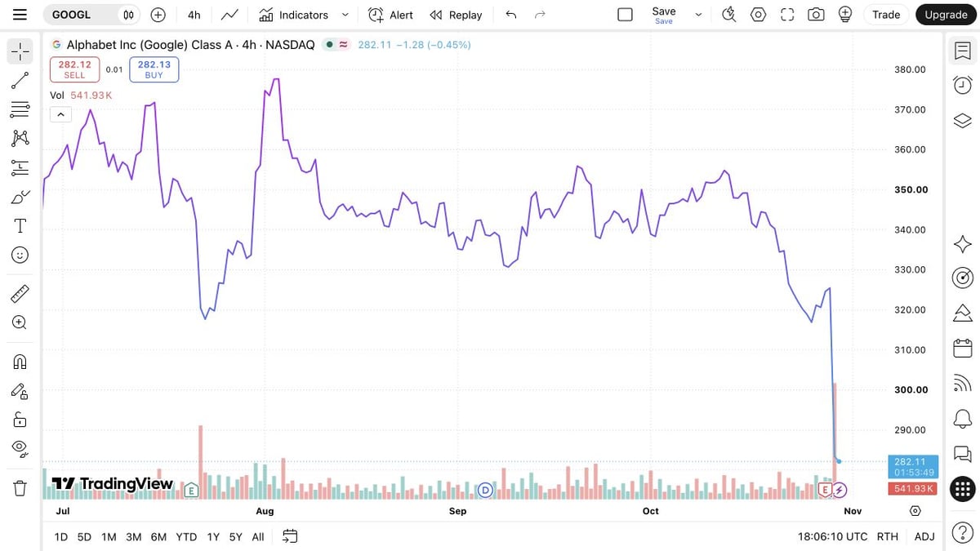Open the Trade panel

[x=886, y=15]
